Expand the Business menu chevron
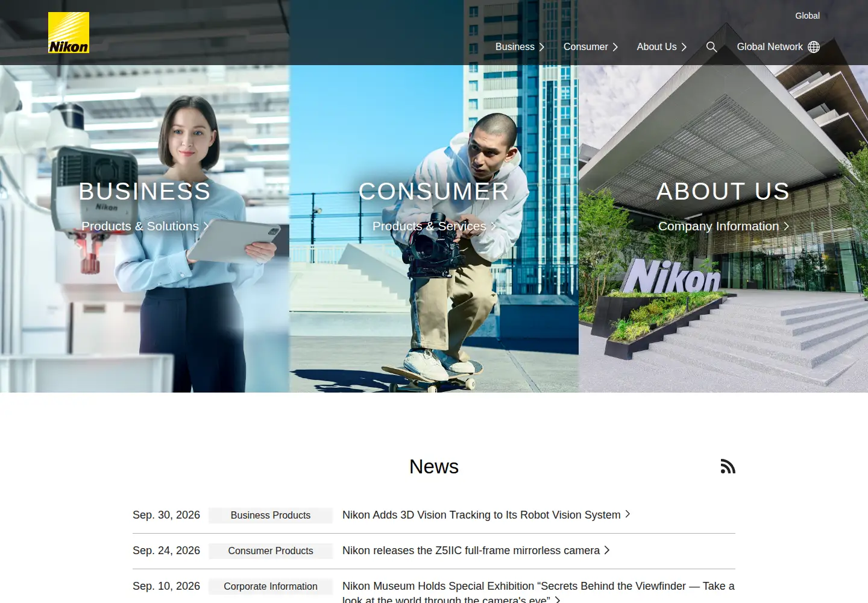Image resolution: width=868 pixels, height=603 pixels. pos(541,47)
